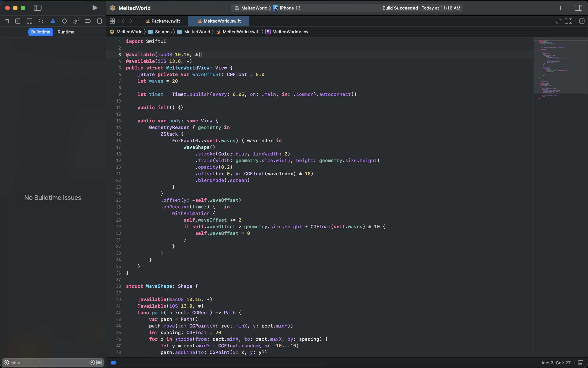The width and height of the screenshot is (588, 368).
Task: Enable Code Review mode with the arrows icon
Action: (558, 21)
